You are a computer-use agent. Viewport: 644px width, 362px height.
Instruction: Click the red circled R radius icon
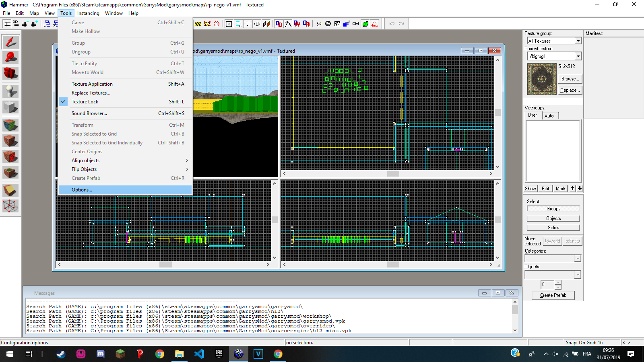pyautogui.click(x=217, y=24)
